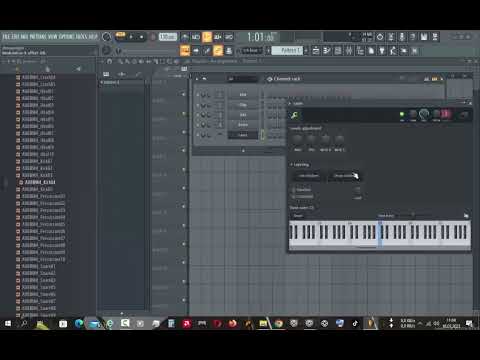Toggle the Browser toolbar icon
The width and height of the screenshot is (480, 360).
tap(360, 51)
